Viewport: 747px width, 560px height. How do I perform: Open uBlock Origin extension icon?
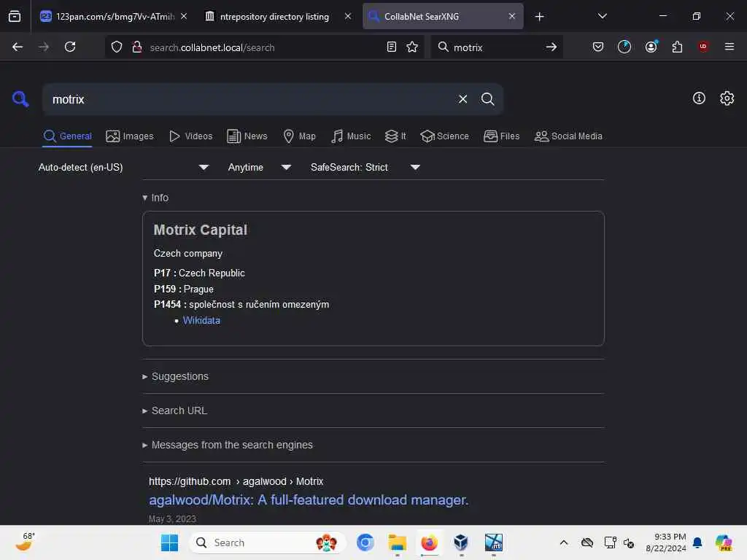pyautogui.click(x=703, y=46)
